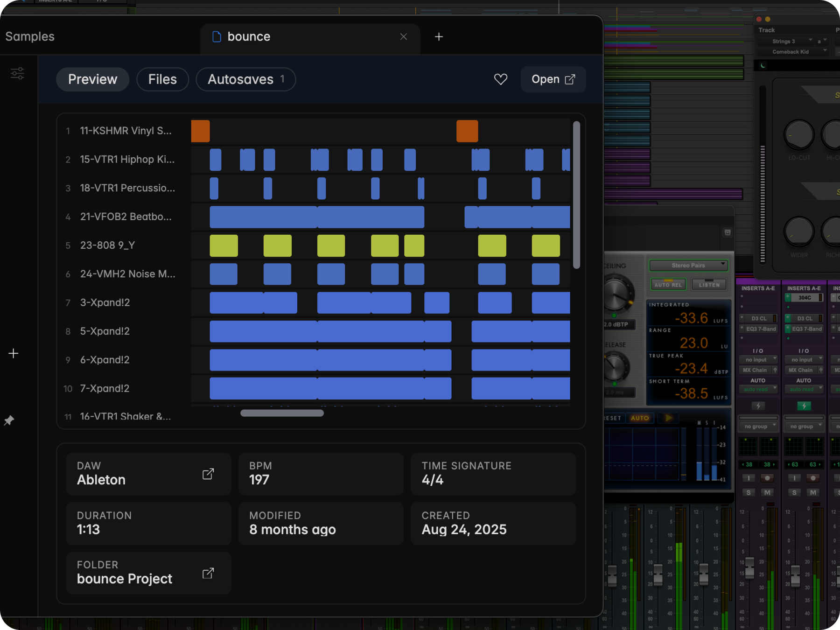Screen dimensions: 840x630
Task: Open the first no group dropdown
Action: click(758, 427)
